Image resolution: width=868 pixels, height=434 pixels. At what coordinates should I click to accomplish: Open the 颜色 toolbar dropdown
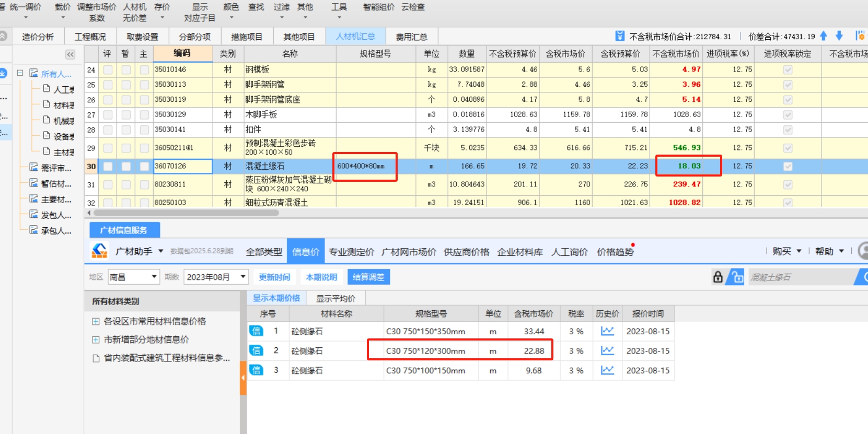click(x=231, y=11)
